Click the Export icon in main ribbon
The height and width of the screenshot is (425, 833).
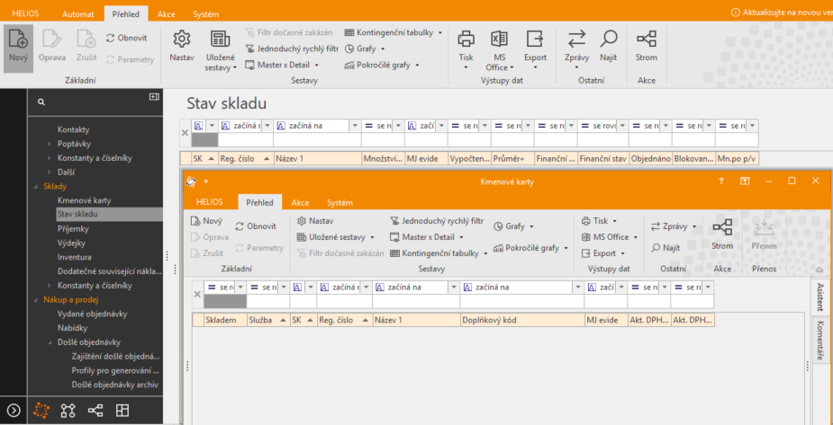click(535, 39)
